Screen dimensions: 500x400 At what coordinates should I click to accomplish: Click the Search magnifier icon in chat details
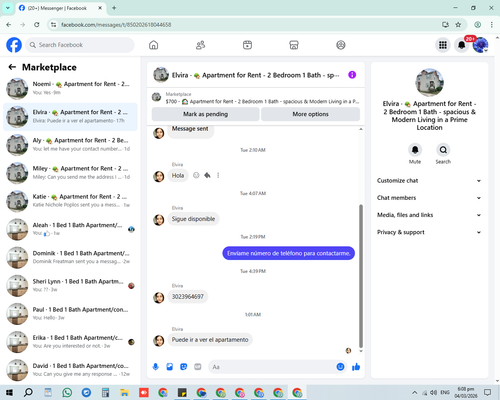click(443, 150)
